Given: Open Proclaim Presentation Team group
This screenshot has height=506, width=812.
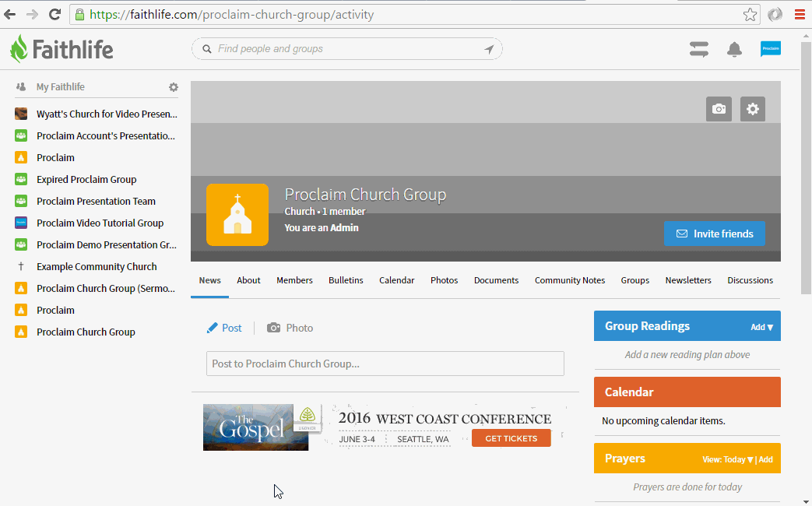Looking at the screenshot, I should point(96,201).
